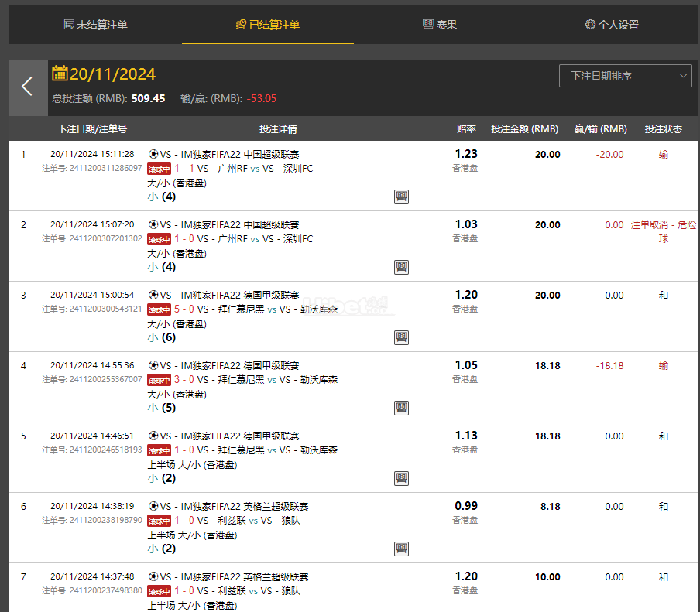This screenshot has height=612, width=700.
Task: Click soccer ball icon in row 6
Action: (x=153, y=506)
